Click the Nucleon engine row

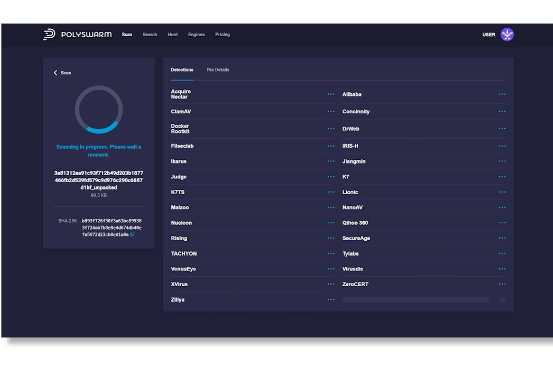[x=253, y=223]
